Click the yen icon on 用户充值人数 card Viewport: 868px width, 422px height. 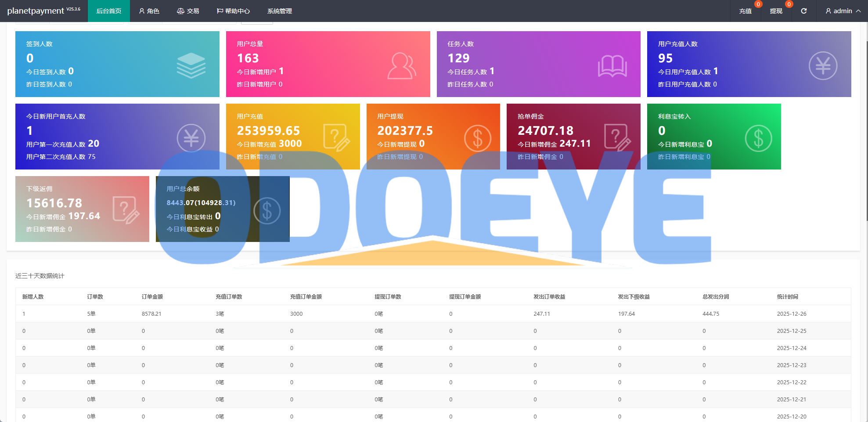(823, 66)
